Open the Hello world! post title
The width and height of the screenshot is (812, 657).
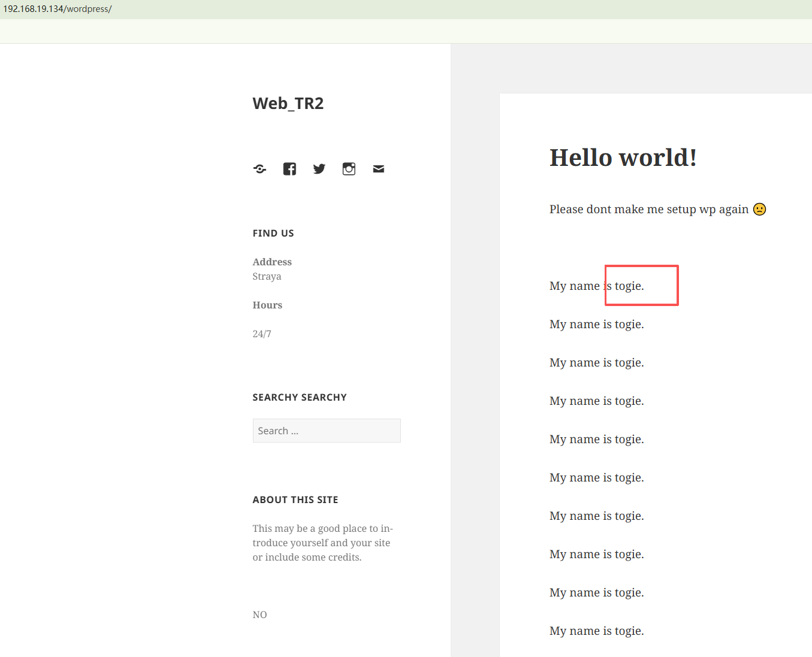(623, 158)
